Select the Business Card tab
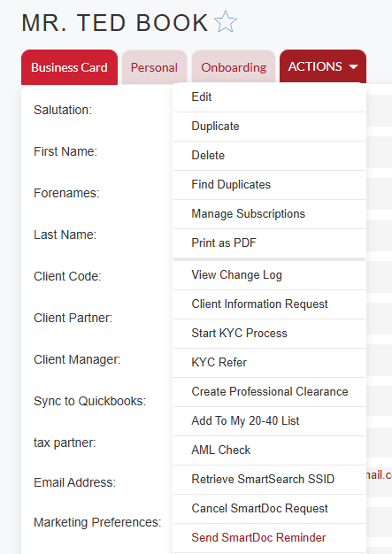The image size is (392, 554). click(69, 67)
